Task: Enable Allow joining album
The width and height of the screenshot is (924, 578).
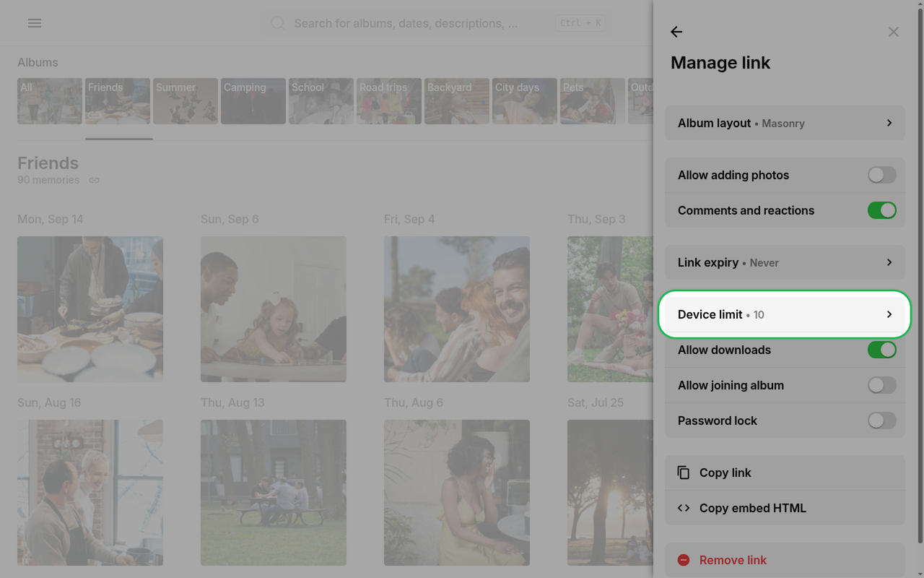Action: [x=882, y=385]
